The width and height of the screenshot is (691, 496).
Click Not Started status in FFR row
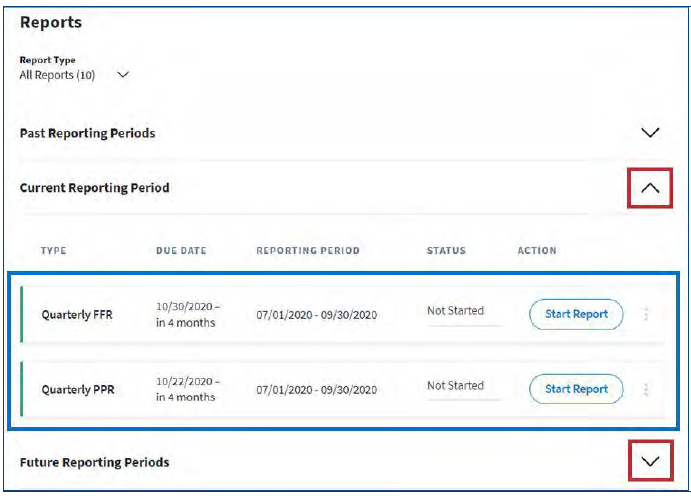pyautogui.click(x=455, y=311)
